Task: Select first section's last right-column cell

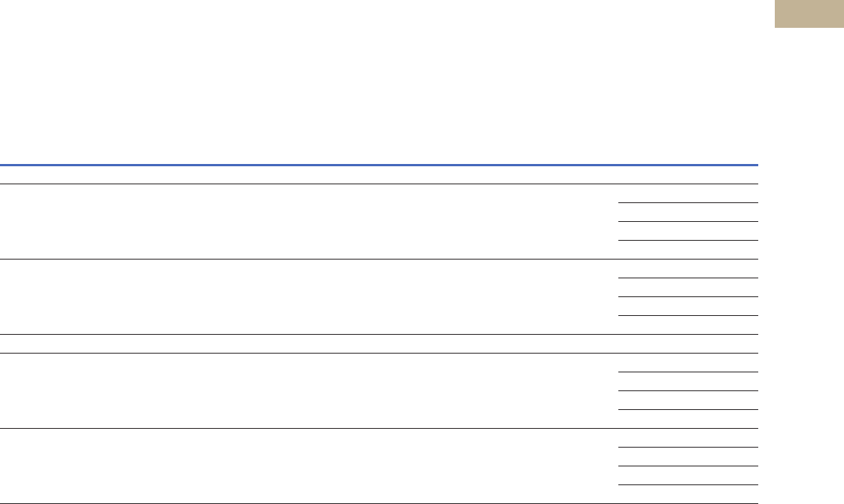Action: coord(688,250)
